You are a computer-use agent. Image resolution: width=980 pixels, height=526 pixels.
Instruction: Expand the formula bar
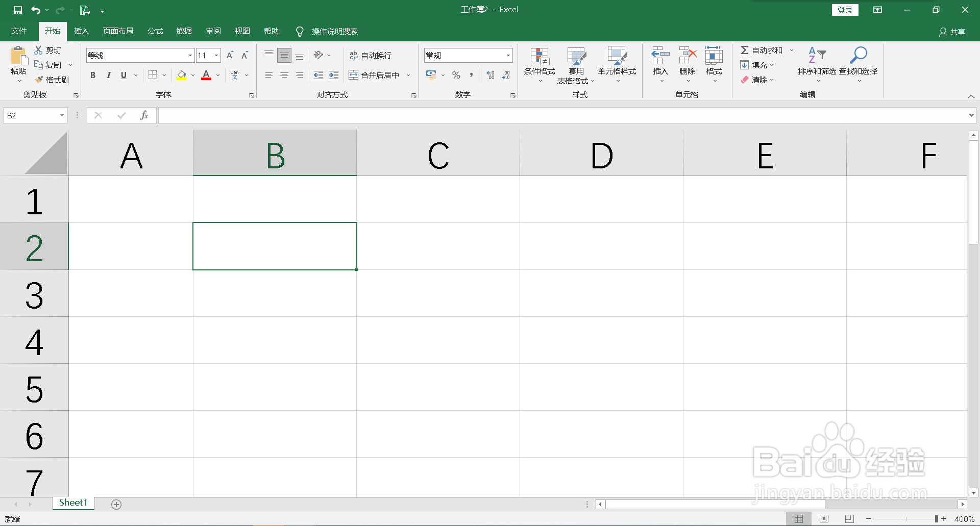point(971,115)
